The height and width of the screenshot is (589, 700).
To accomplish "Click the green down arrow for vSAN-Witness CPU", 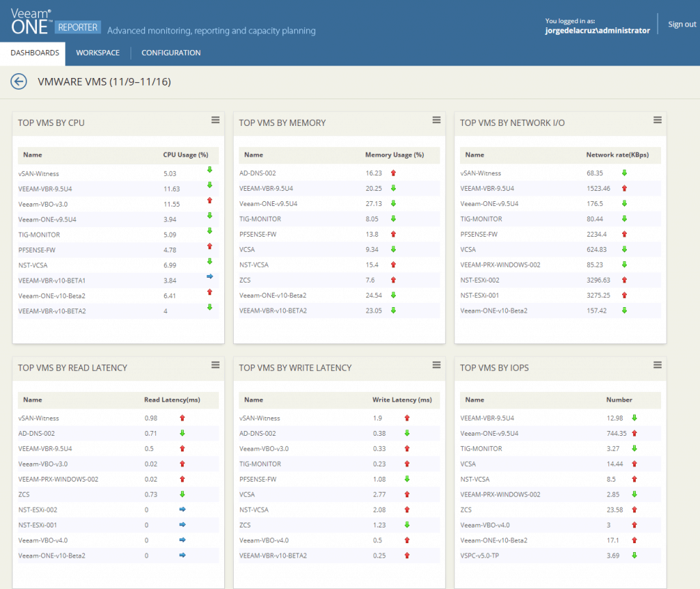I will [209, 170].
